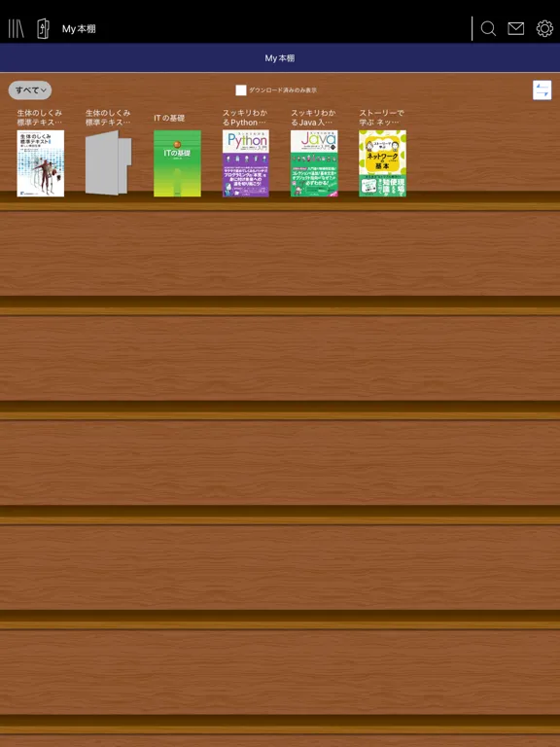Open the search magnifier icon
This screenshot has width=560, height=747.
tap(488, 28)
